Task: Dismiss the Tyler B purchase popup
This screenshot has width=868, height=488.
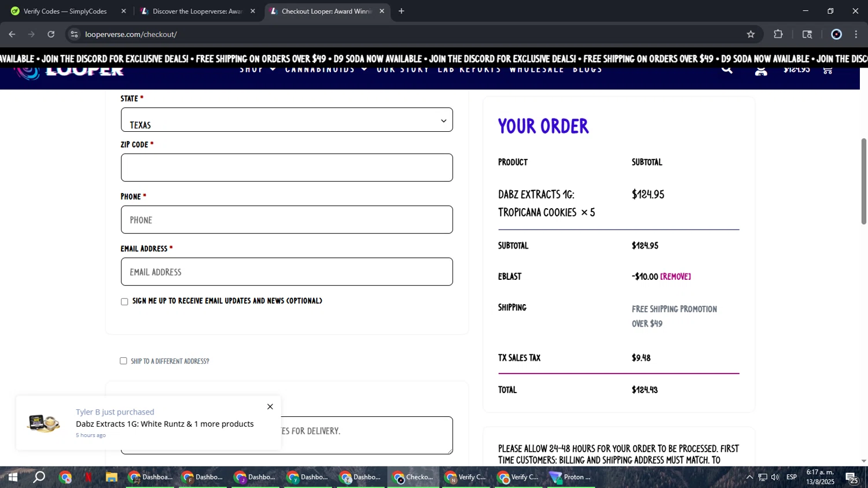Action: [x=270, y=406]
